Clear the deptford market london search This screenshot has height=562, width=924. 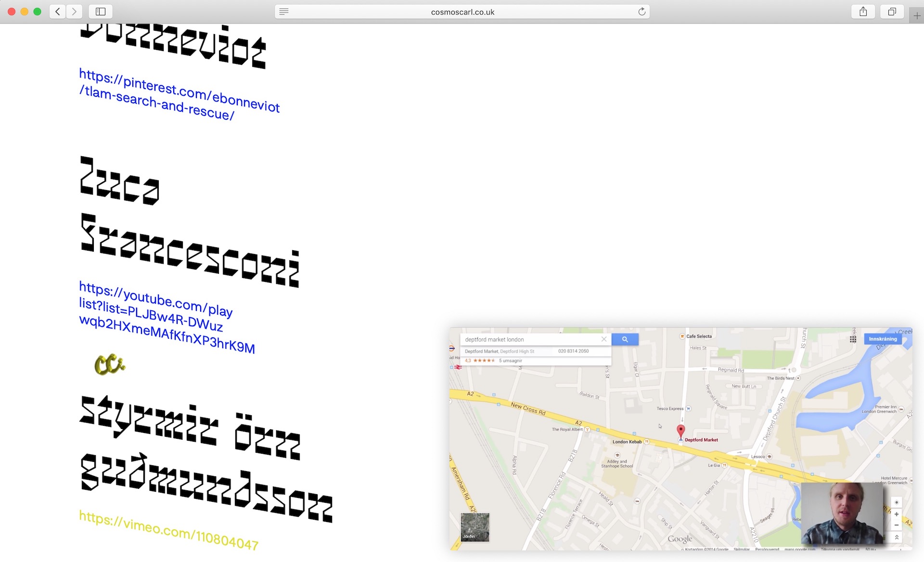(x=603, y=339)
